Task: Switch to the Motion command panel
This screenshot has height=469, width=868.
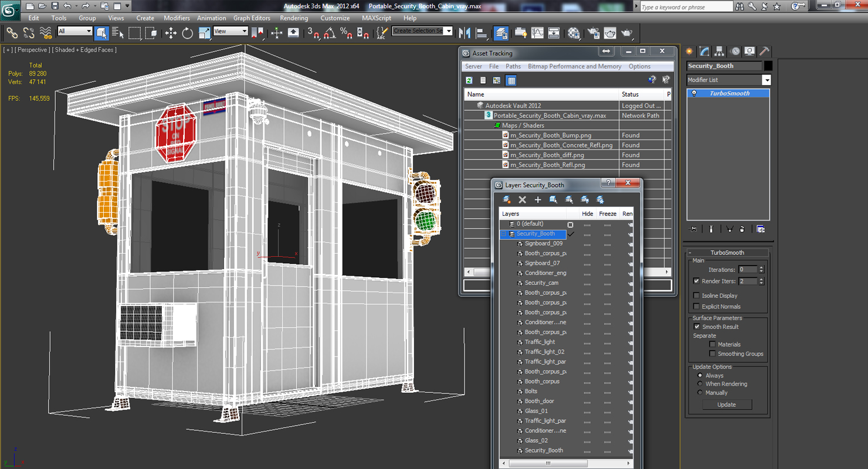Action: (x=735, y=52)
